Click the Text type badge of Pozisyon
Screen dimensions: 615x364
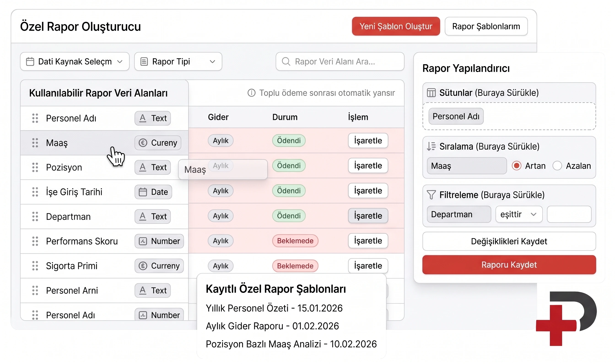[152, 167]
